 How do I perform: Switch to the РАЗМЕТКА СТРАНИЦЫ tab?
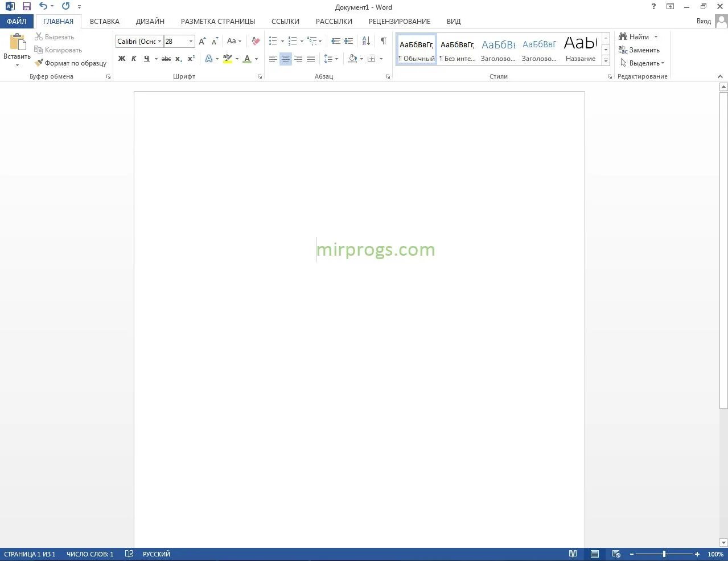coord(218,22)
